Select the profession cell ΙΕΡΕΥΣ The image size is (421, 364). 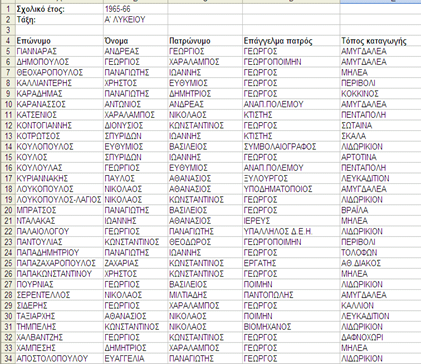(x=291, y=221)
